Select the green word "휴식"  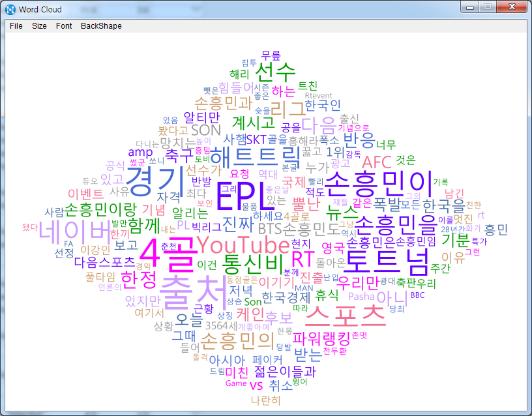pyautogui.click(x=327, y=295)
